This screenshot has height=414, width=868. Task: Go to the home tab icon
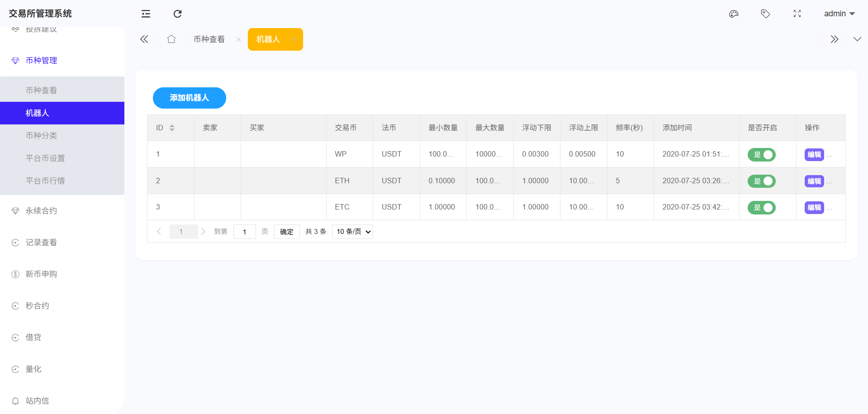point(171,39)
